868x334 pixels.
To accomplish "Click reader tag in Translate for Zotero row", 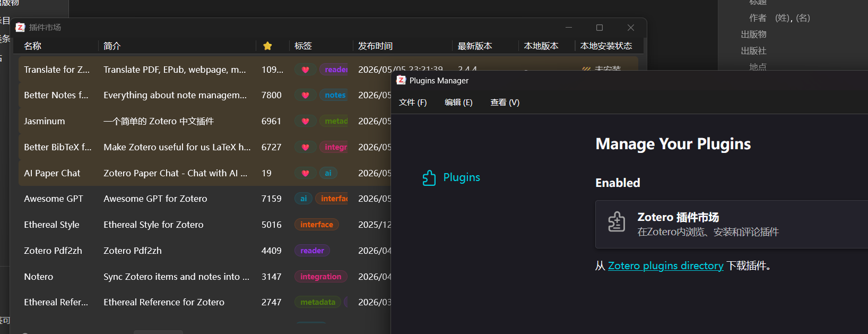I will click(x=334, y=70).
